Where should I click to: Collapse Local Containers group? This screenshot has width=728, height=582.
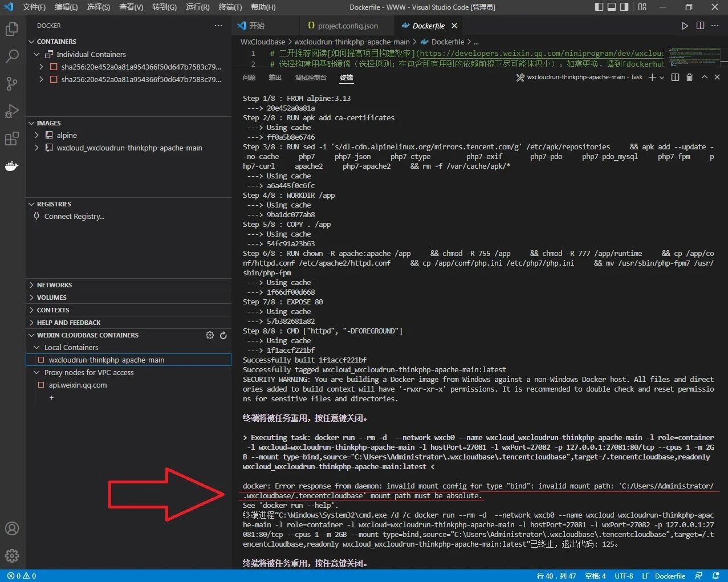(36, 347)
